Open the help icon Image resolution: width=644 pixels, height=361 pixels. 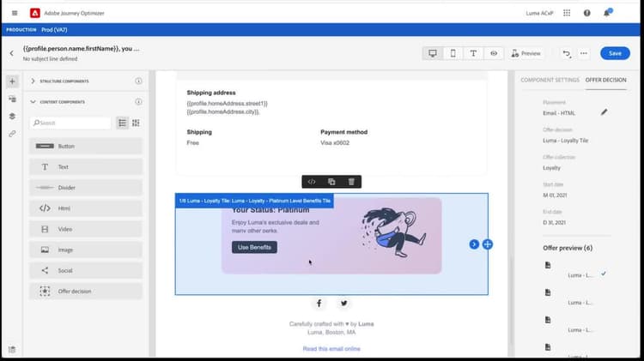pos(587,13)
